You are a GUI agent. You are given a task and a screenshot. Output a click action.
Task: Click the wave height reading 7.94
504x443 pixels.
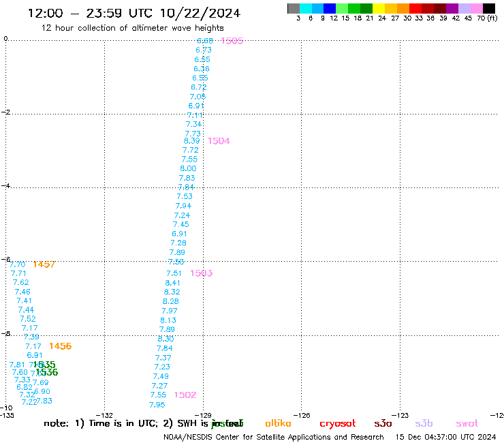click(183, 206)
